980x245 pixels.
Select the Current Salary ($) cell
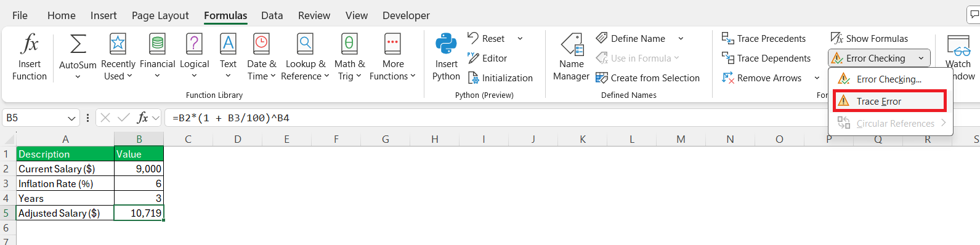coord(65,169)
